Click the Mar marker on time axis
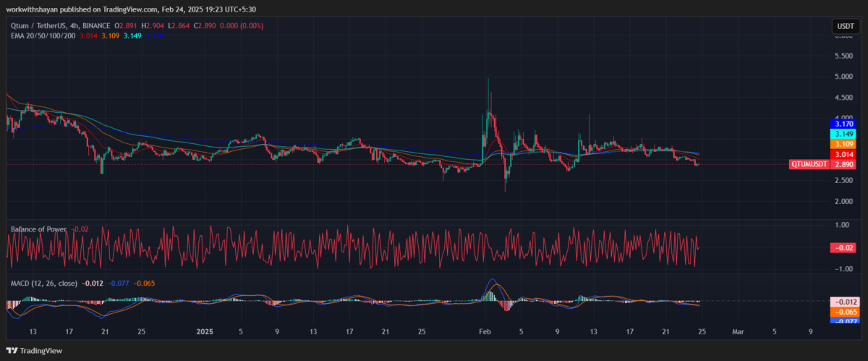This screenshot has width=868, height=361. point(737,332)
